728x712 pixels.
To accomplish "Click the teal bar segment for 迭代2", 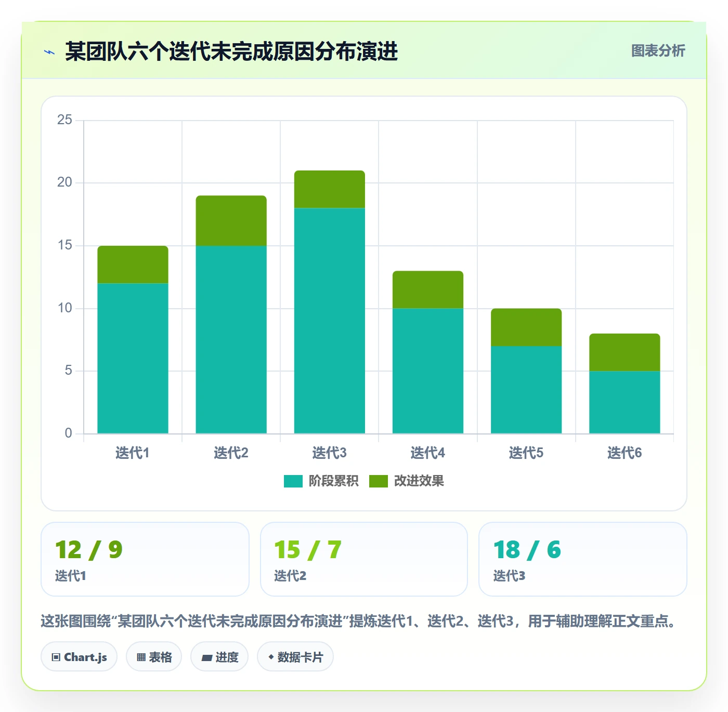I will click(231, 339).
